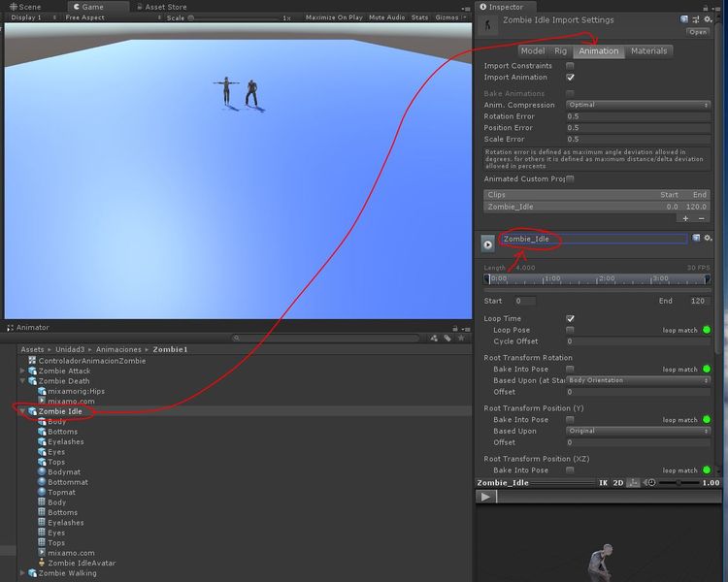Select the Materials import tab
Image resolution: width=728 pixels, height=582 pixels.
648,50
